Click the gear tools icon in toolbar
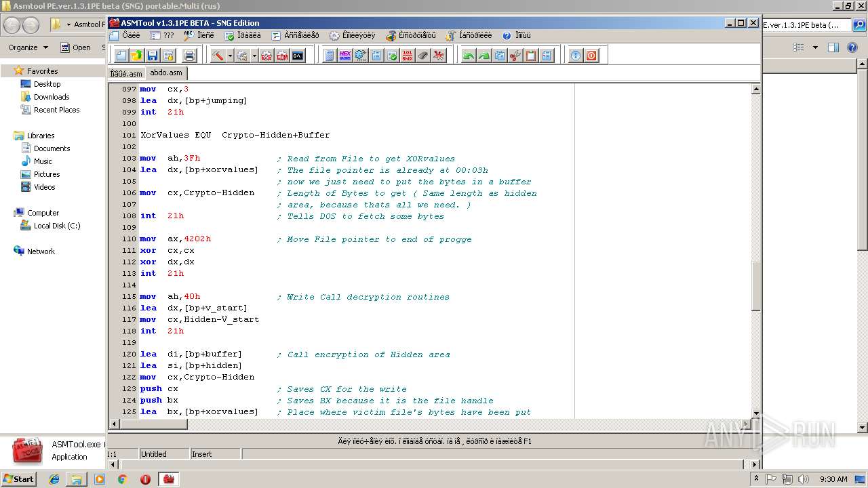 [x=361, y=56]
